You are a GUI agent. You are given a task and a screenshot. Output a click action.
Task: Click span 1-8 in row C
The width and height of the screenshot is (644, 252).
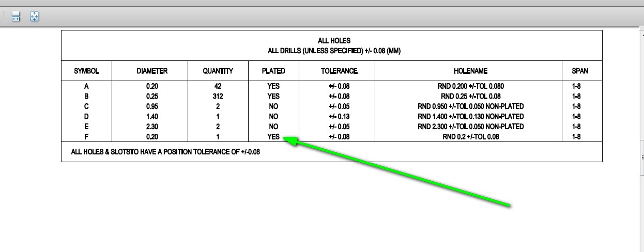576,106
